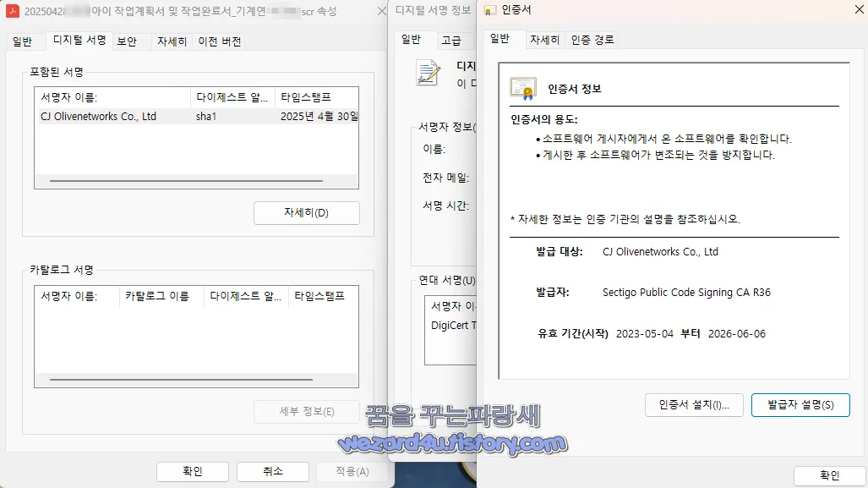Viewport: 868px width, 488px height.
Task: Select 일반 tab in 디지털 서명 정보 window
Action: coord(411,40)
